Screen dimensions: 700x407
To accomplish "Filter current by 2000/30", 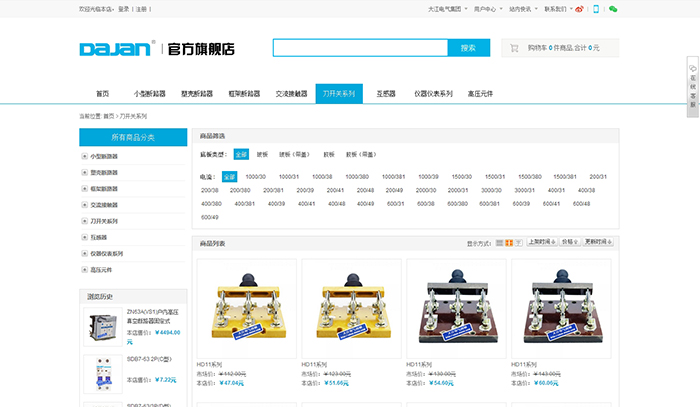I will 426,190.
